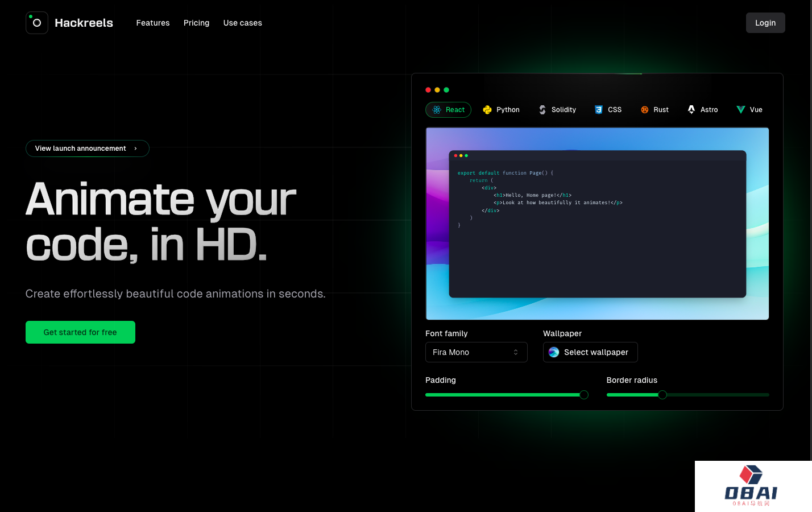Select the CSS language tab
812x512 pixels.
[608, 110]
